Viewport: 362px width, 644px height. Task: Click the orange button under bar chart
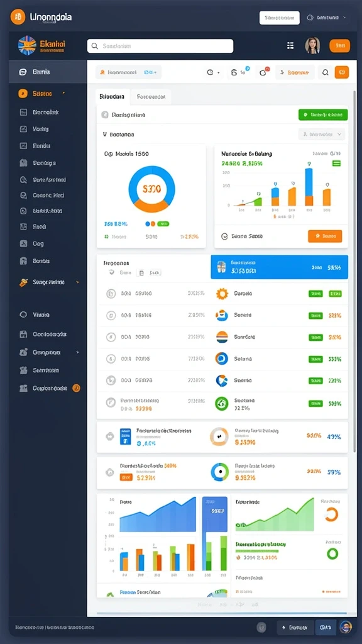point(325,236)
